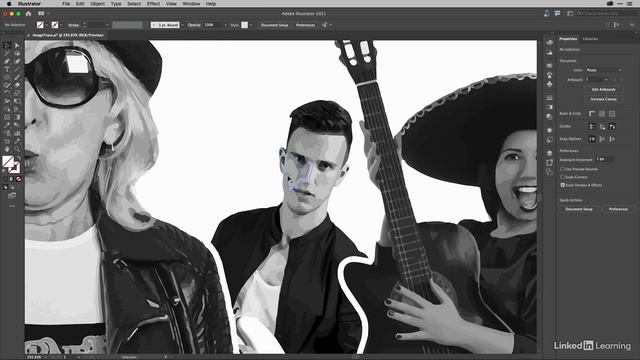Select the Hand tool
The width and height of the screenshot is (640, 360).
7,149
